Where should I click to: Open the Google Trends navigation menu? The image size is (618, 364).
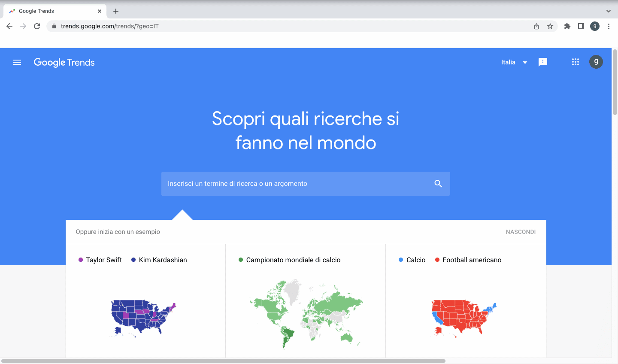coord(17,62)
